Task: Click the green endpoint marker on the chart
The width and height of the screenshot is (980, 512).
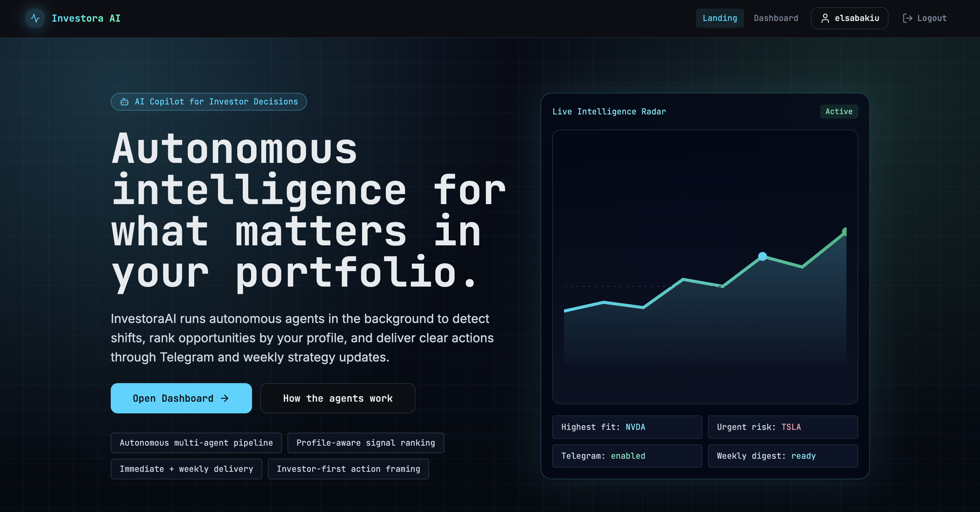Action: (844, 232)
